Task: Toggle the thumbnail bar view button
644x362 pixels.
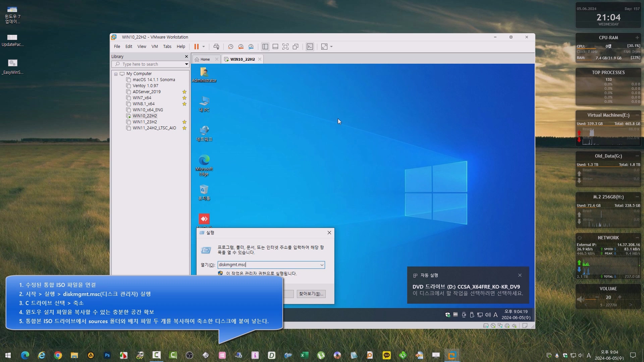Action: pyautogui.click(x=275, y=47)
